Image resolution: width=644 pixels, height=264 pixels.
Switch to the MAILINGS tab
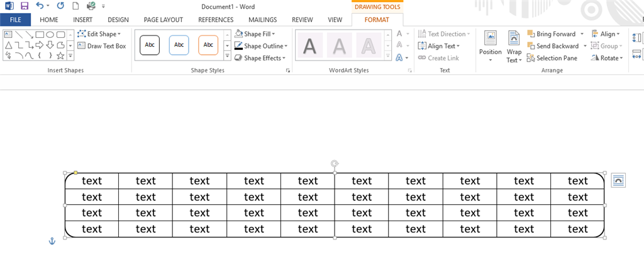pyautogui.click(x=263, y=20)
